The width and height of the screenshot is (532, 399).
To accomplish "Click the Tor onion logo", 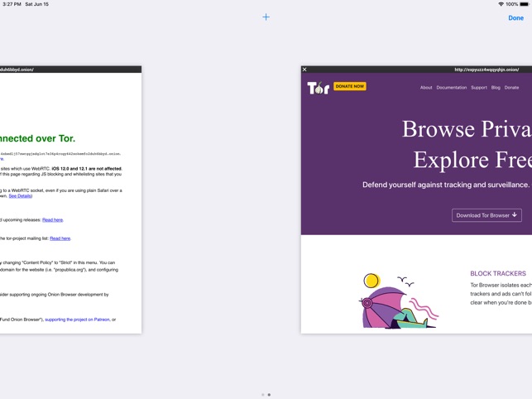I will (x=318, y=88).
